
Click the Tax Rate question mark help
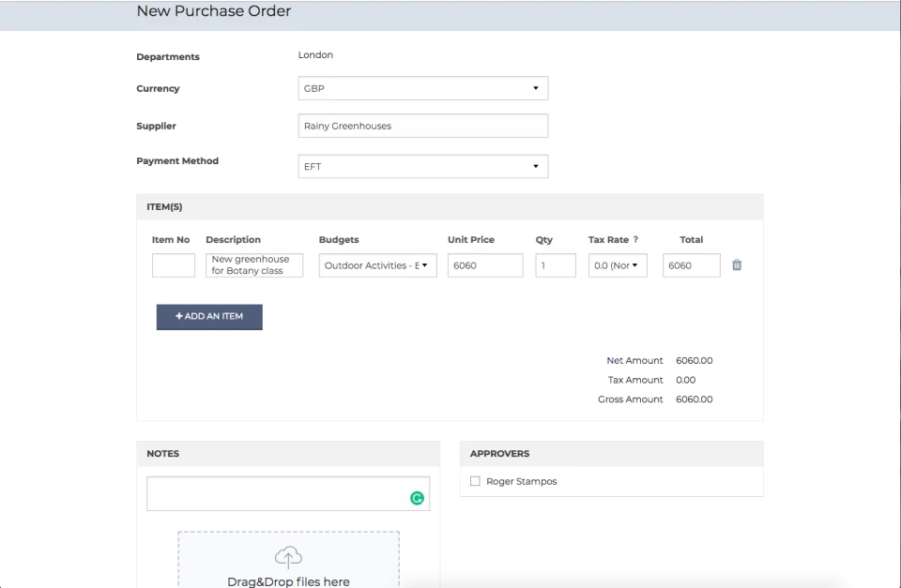pos(635,240)
